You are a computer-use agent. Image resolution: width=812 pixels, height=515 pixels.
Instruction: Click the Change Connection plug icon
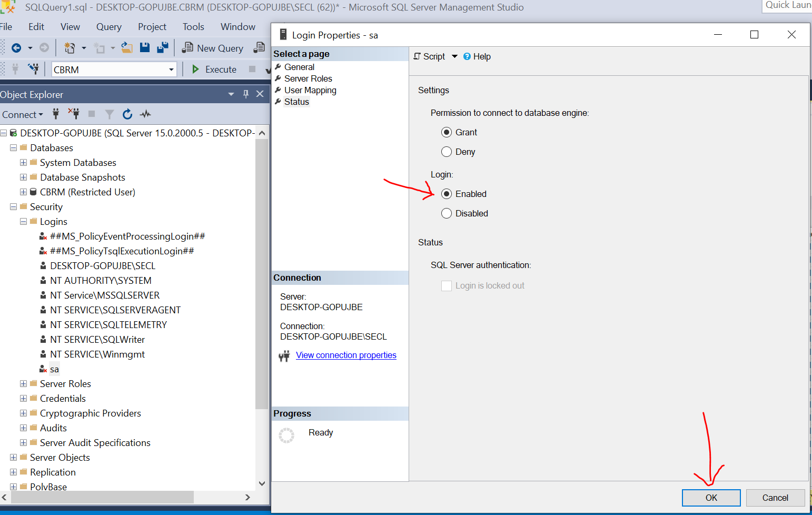tap(34, 69)
